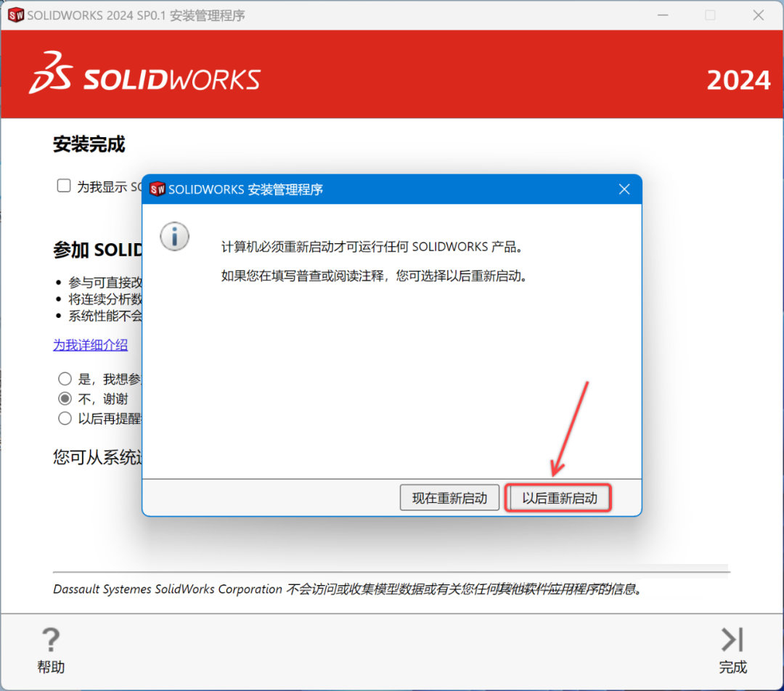Image resolution: width=784 pixels, height=691 pixels.
Task: Toggle the 为我显示 checkbox
Action: (63, 186)
